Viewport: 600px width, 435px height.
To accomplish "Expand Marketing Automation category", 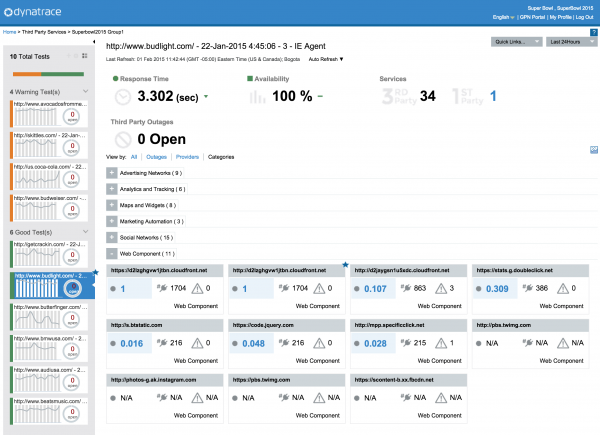I will click(111, 221).
